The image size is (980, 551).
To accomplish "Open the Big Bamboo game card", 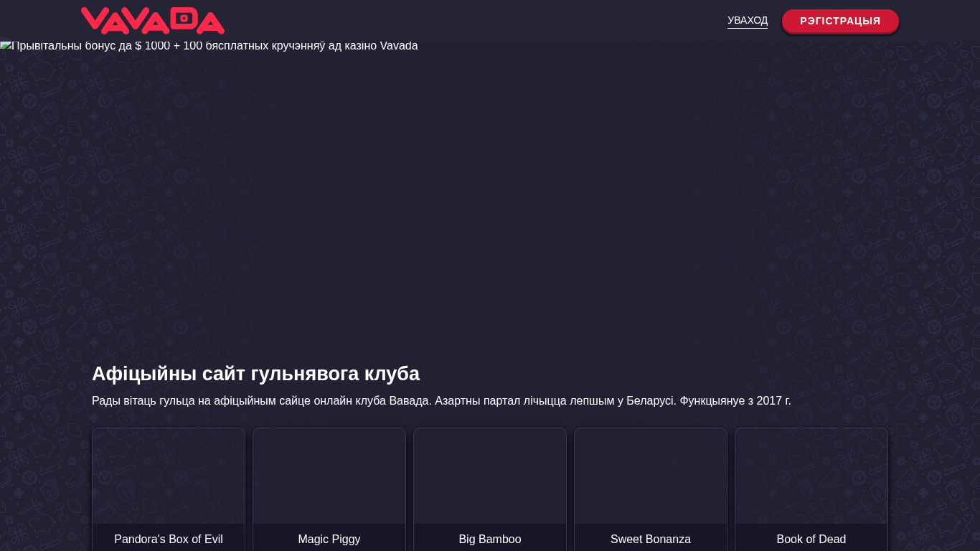I will point(490,490).
